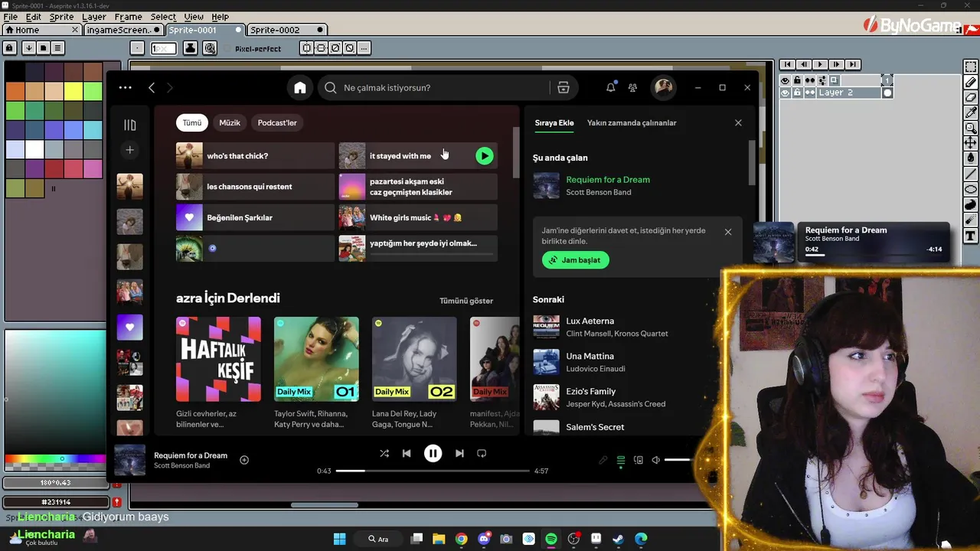Pick the yellow swatch in the Aseprite palette
Screen dimensions: 980x551
[73, 92]
